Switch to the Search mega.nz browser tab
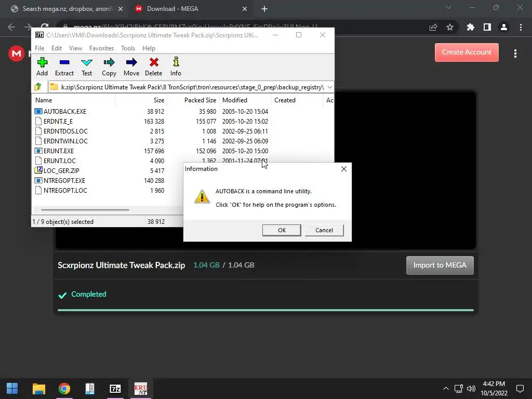This screenshot has width=532, height=399. pos(66,9)
